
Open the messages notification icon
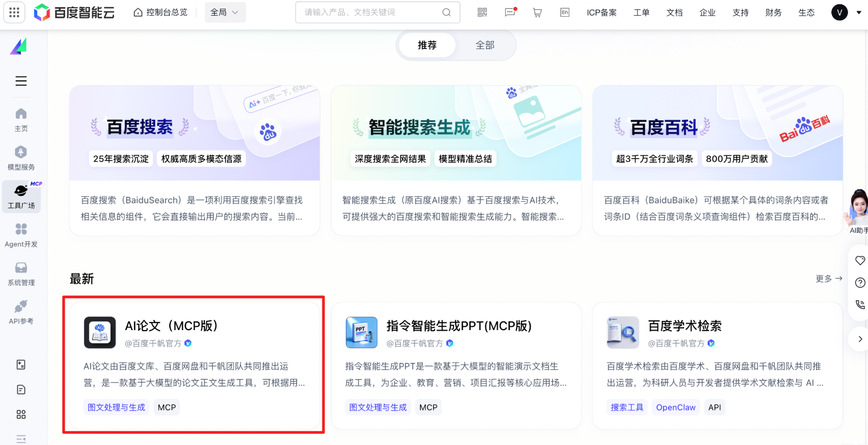click(x=510, y=12)
